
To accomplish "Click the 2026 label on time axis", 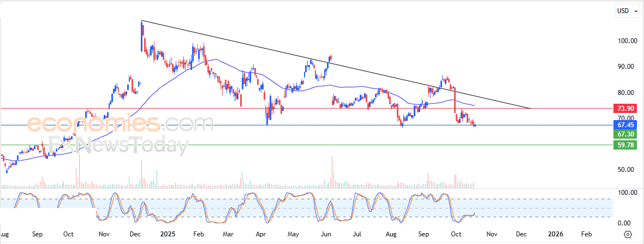I will [556, 234].
